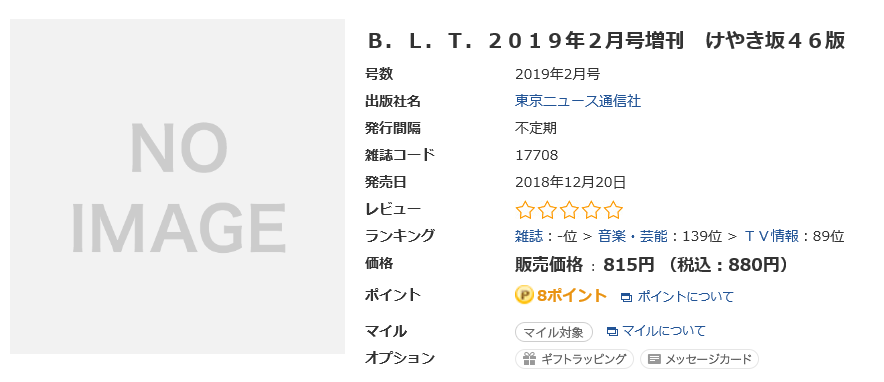Viewport: 884px width, 382px height.
Task: Click popup icon beside マイルについて
Action: click(x=612, y=331)
